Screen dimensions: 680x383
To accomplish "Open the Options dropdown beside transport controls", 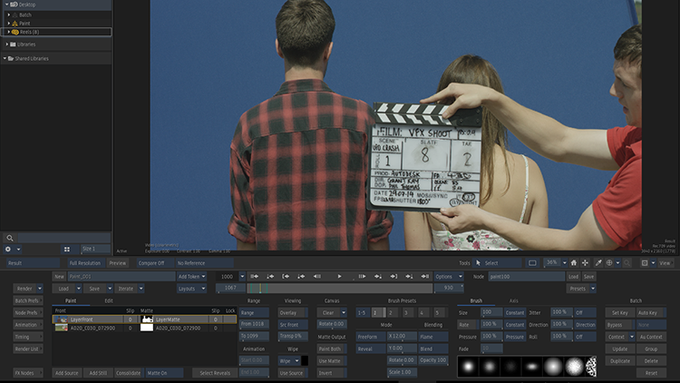I will pyautogui.click(x=448, y=276).
